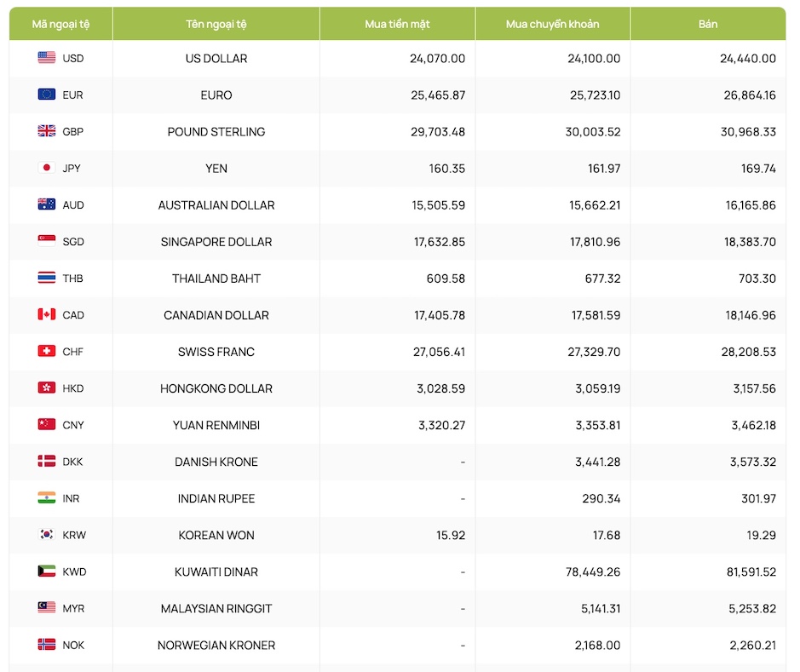
Task: Click the 'Tên ngoại tệ' column header
Action: tap(216, 24)
